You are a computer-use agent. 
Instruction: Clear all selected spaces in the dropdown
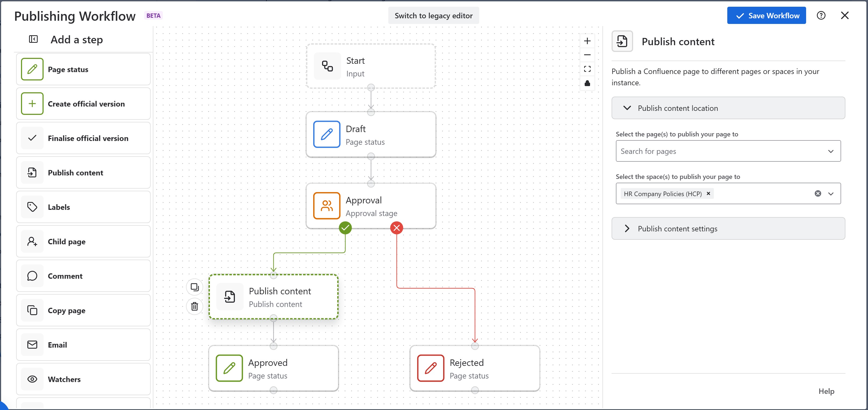coord(817,193)
